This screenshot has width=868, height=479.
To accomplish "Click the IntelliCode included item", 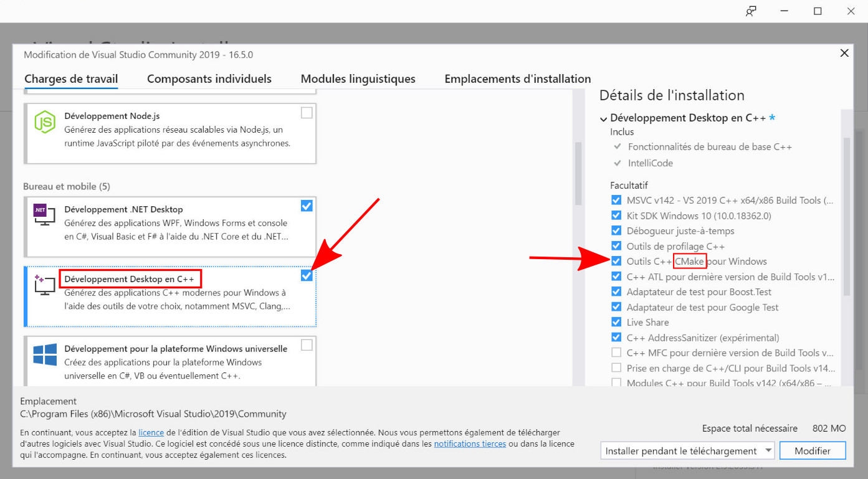I will (651, 163).
